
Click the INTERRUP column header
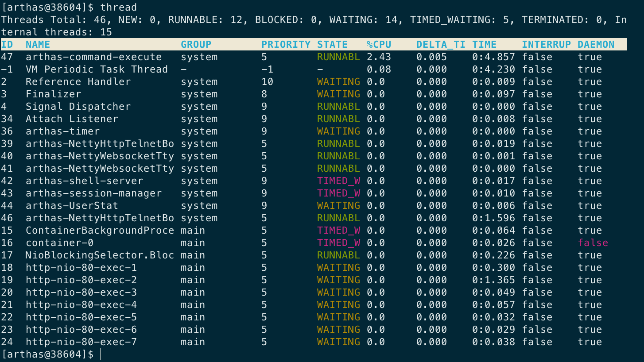pos(547,45)
